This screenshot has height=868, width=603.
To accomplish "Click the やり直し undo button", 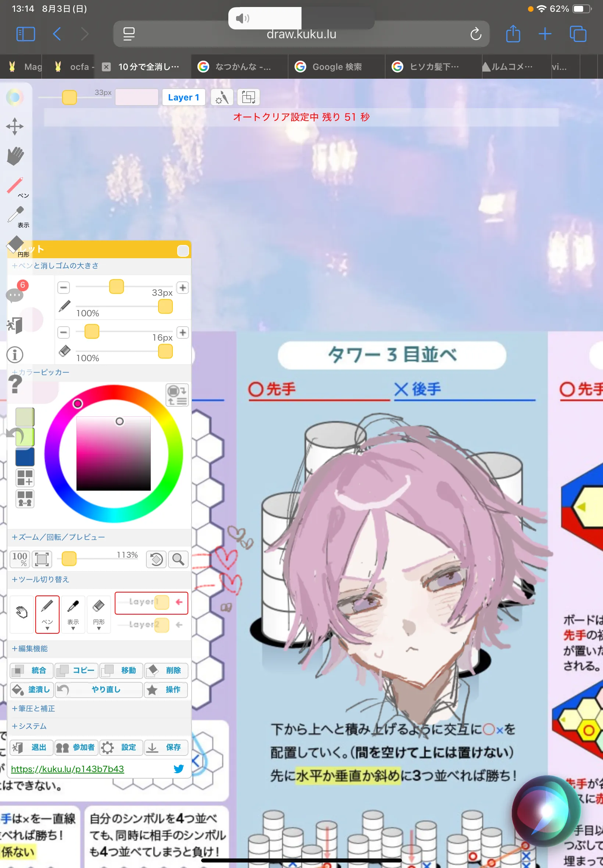I will [99, 690].
